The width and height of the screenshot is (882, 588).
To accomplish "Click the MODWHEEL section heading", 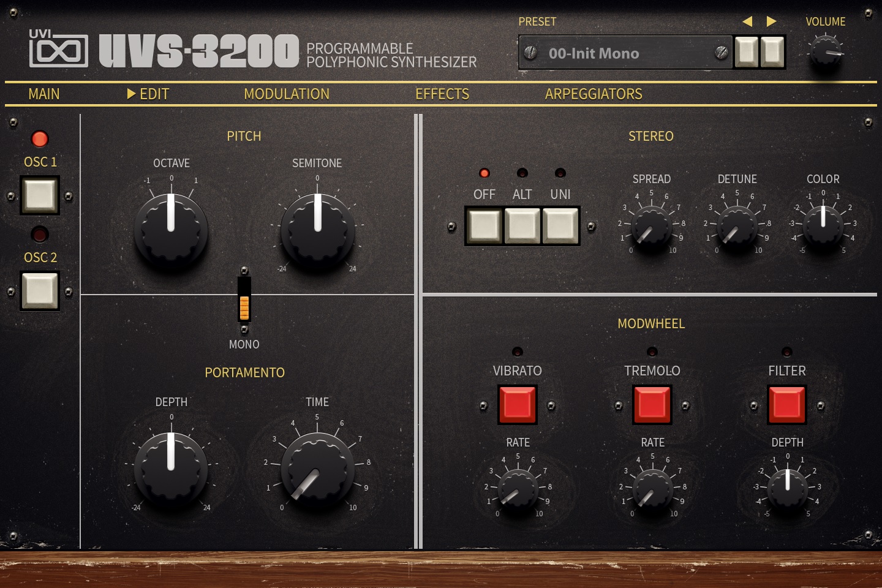I will pos(651,323).
